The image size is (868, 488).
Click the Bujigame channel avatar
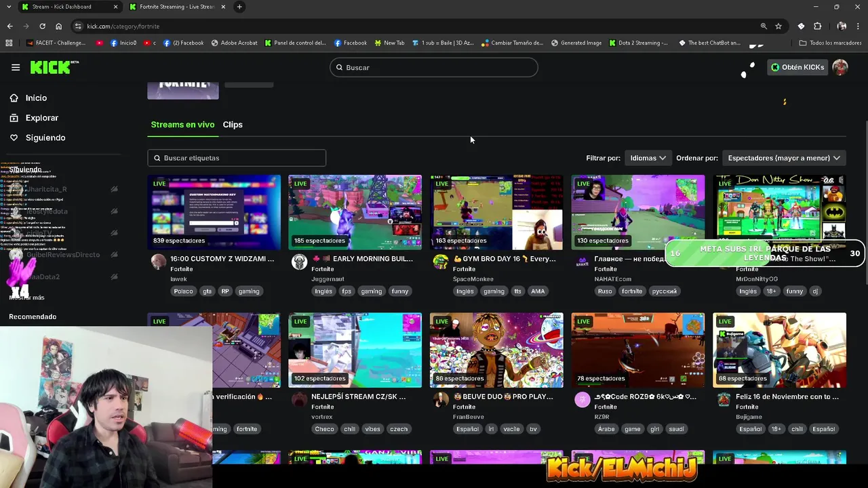pos(724,400)
